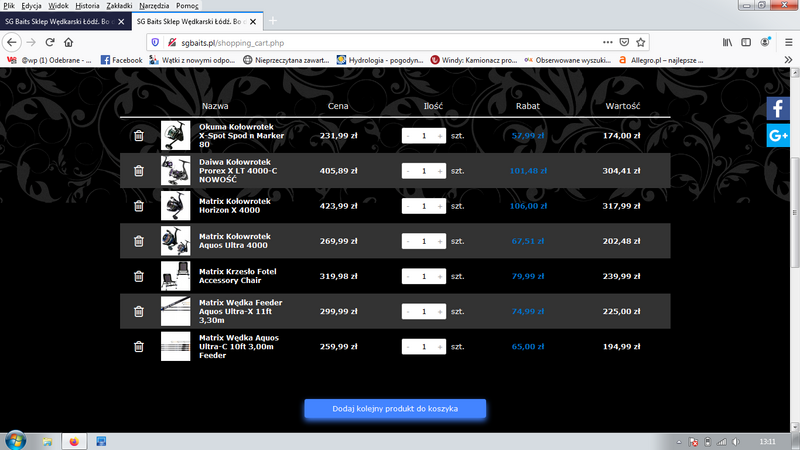
Task: Delete Matrix Wędka Feeder Aquos Ultra-X
Action: pos(138,312)
